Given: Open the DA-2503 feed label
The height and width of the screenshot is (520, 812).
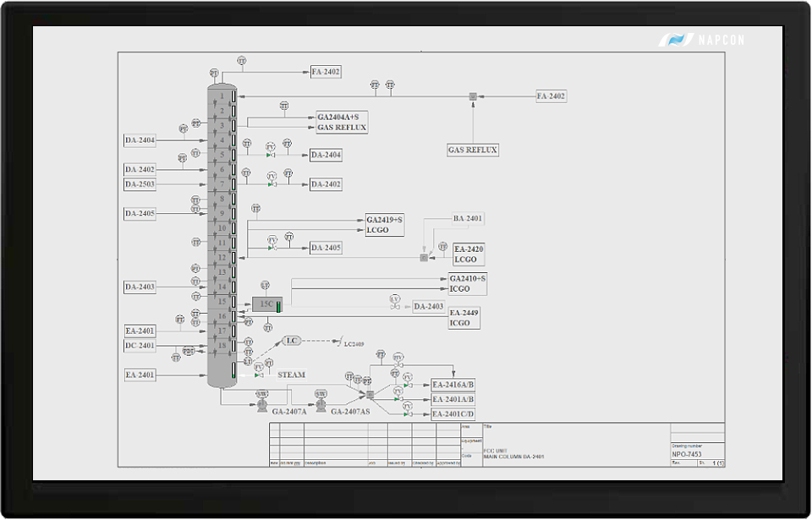Looking at the screenshot, I should (x=140, y=184).
